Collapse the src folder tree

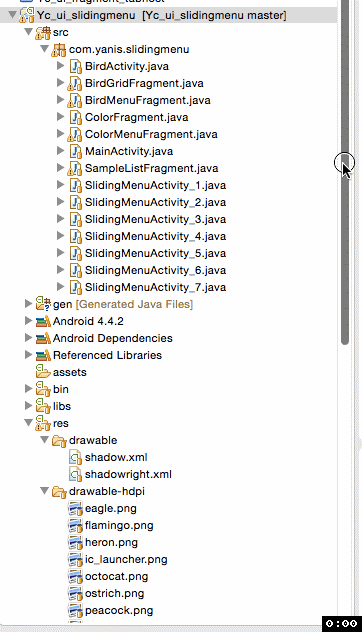tap(28, 32)
